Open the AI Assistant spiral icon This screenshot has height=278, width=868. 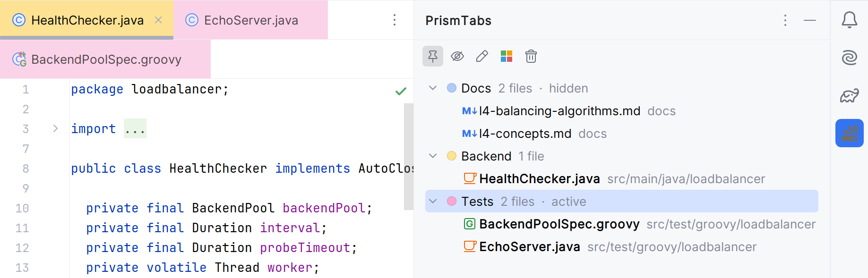(x=850, y=58)
